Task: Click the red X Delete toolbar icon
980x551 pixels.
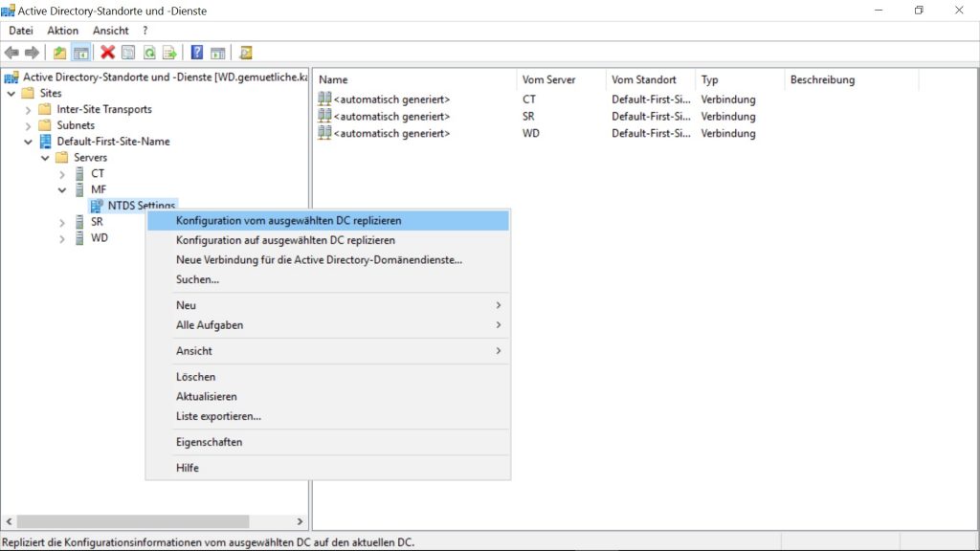Action: [x=107, y=53]
